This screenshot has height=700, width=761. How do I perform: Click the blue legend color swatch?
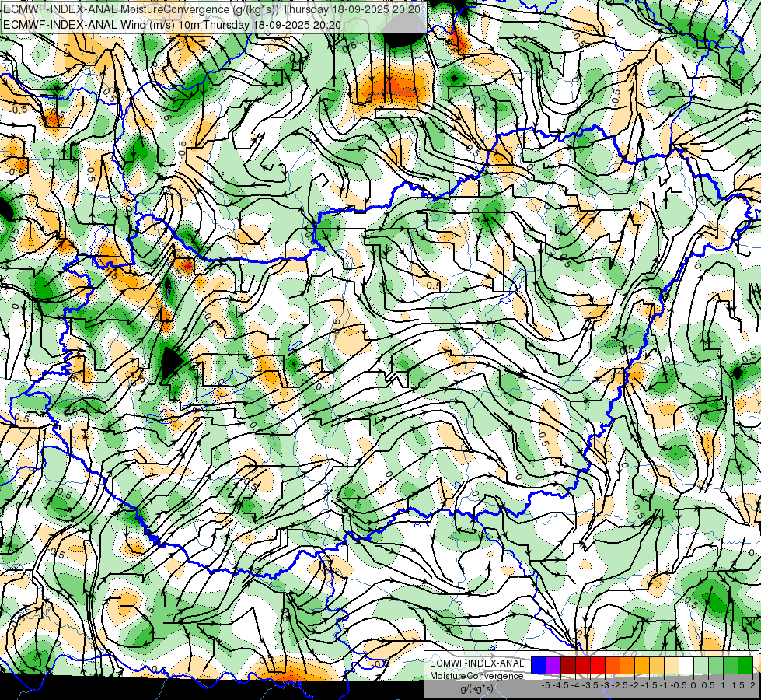coord(539,666)
